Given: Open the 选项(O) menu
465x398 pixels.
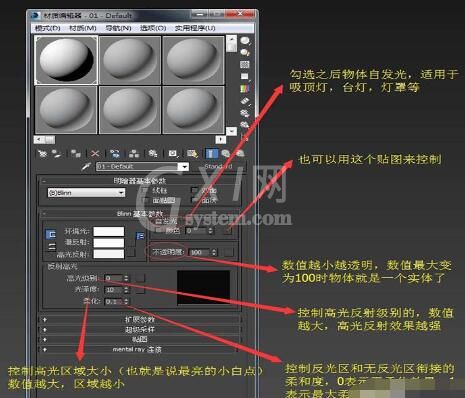Looking at the screenshot, I should pyautogui.click(x=153, y=28).
